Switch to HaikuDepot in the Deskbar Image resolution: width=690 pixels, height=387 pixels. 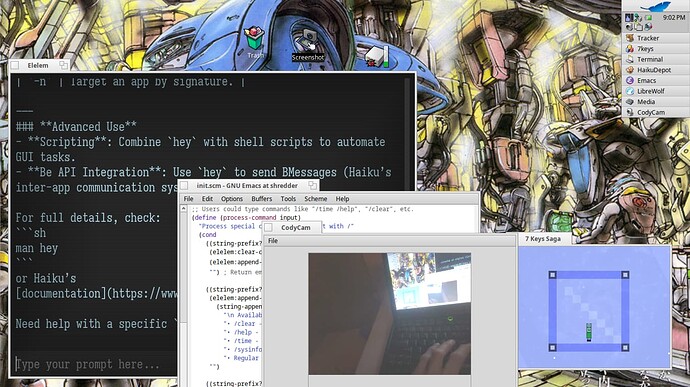[x=656, y=70]
